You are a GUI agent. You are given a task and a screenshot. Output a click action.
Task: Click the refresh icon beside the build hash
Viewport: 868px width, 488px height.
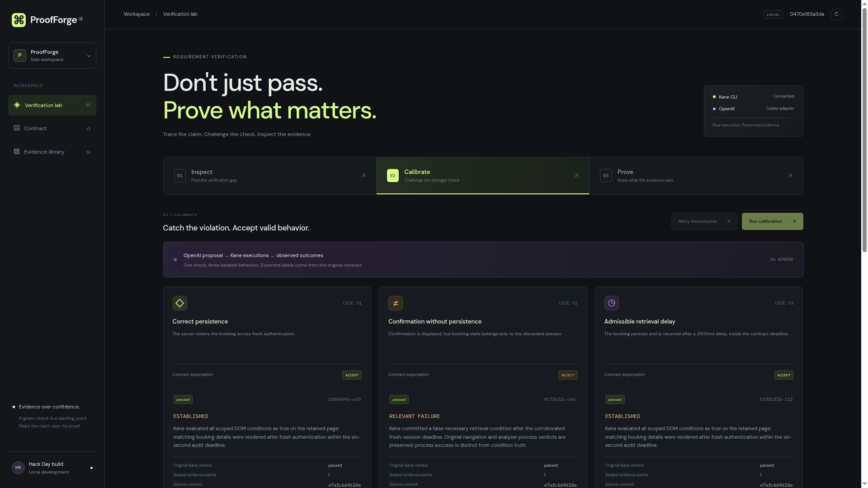click(836, 14)
